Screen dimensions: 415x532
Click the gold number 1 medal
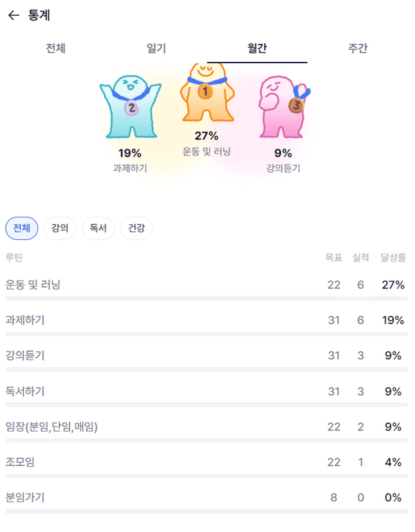pyautogui.click(x=205, y=91)
